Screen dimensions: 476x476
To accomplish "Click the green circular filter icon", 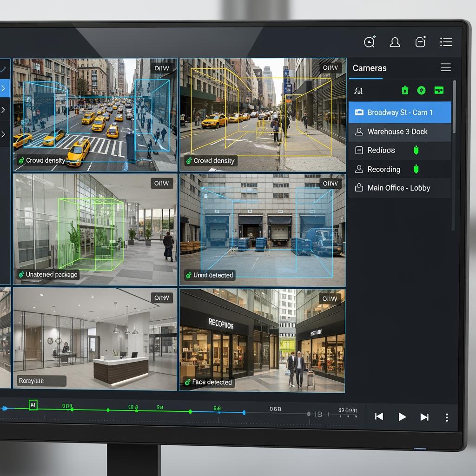I will pos(422,90).
